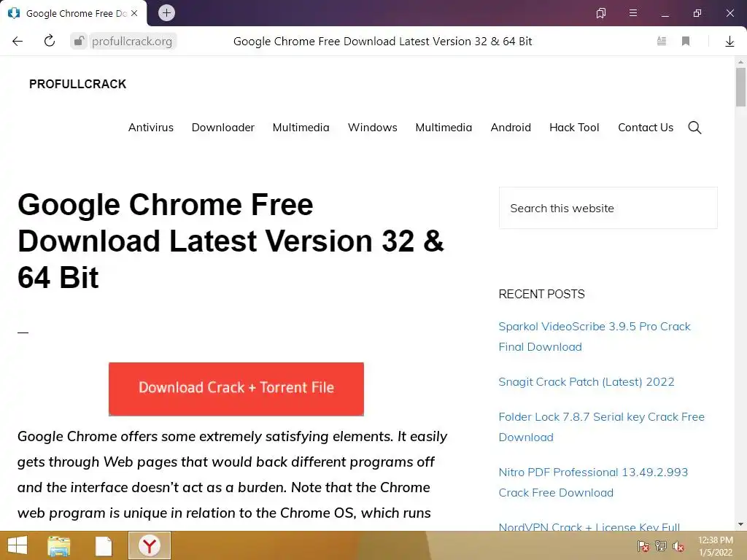Open Nitro PDF Professional 13.49.2.993 post
Viewport: 747px width, 560px height.
593,483
